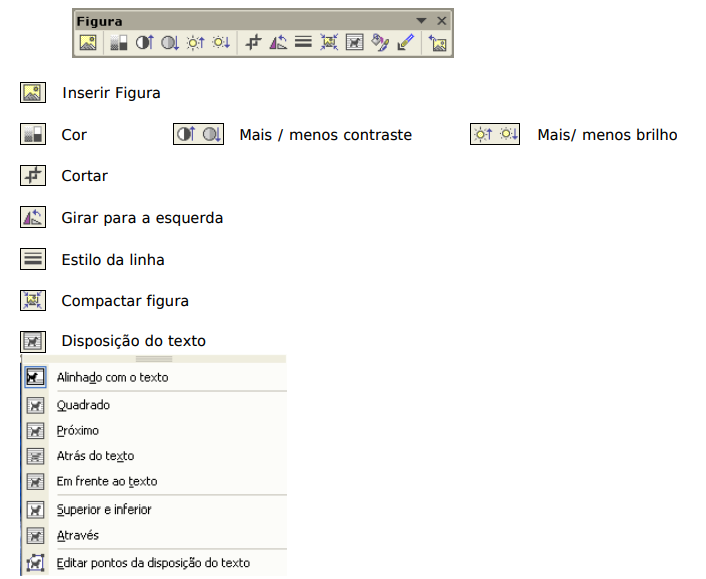The image size is (706, 579).
Task: Click Format Picture paint bucket toolbar icon
Action: pyautogui.click(x=379, y=43)
